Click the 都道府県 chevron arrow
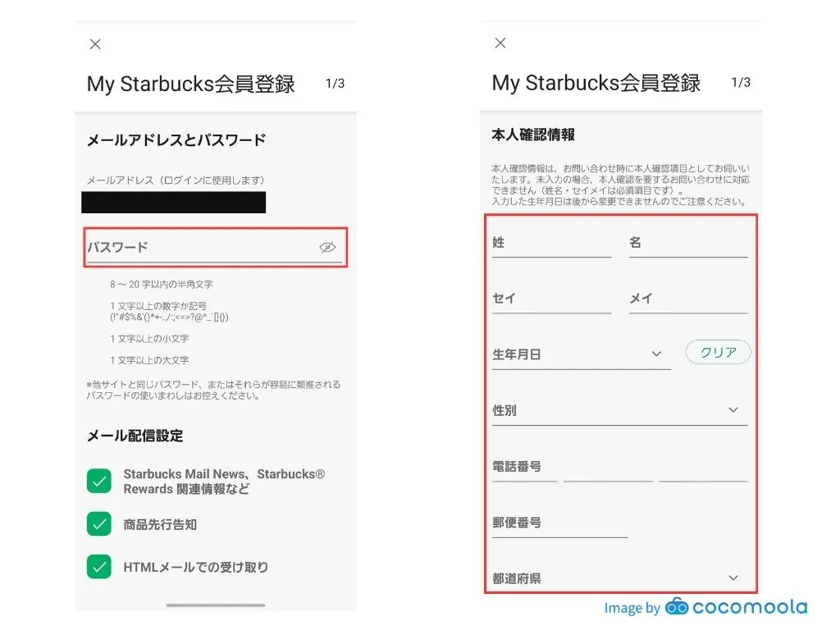This screenshot has height=630, width=840. point(733,578)
